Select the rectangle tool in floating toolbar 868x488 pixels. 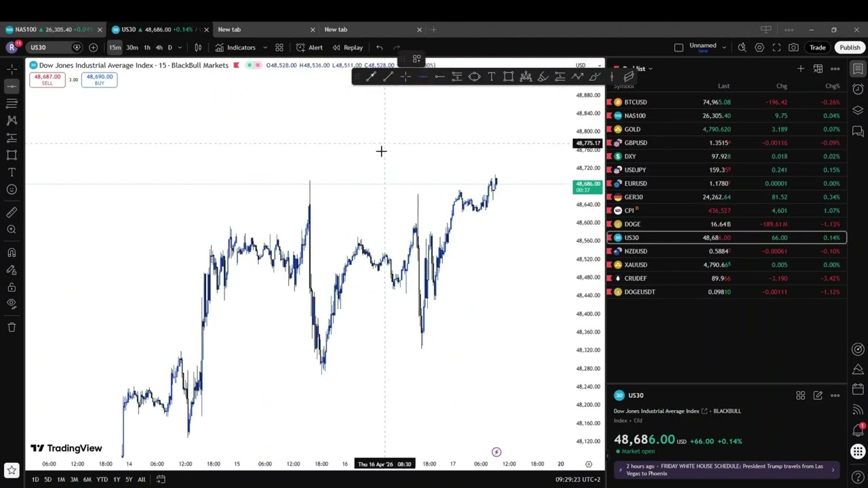[509, 77]
